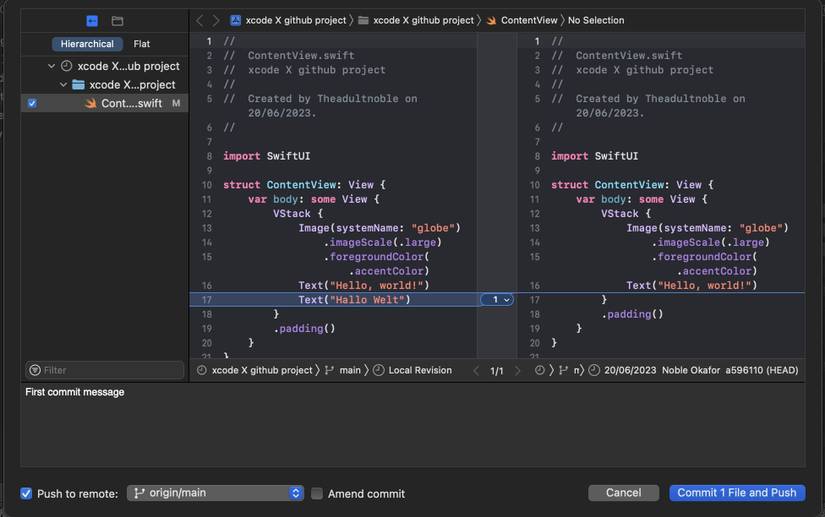825x517 pixels.
Task: Click the Swift icon beside ContentView breadcrumb
Action: 491,21
